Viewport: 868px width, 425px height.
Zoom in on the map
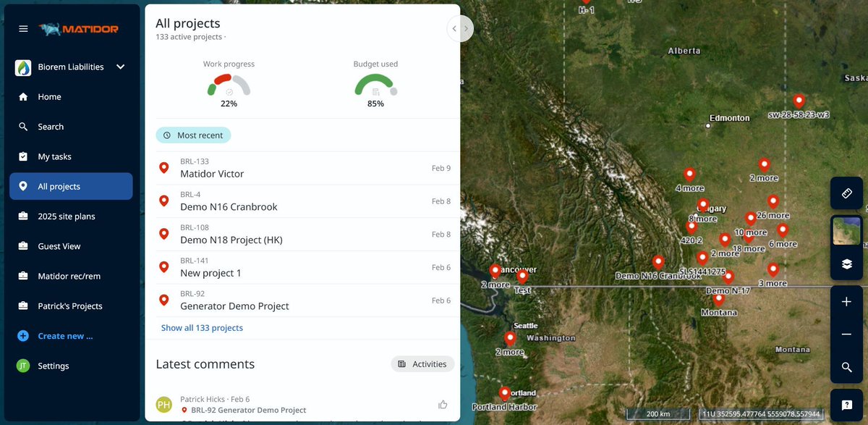846,302
